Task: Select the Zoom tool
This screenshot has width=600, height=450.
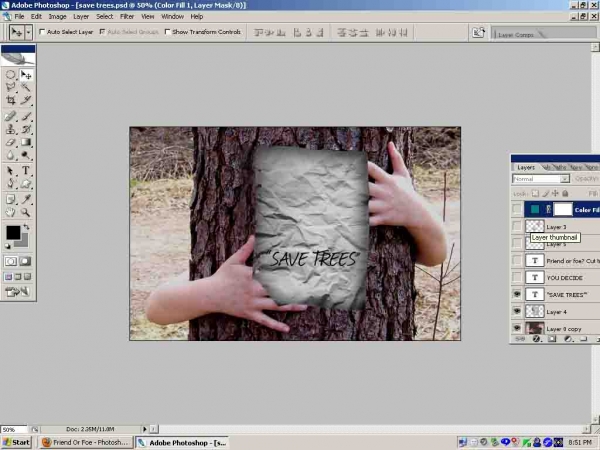Action: pos(26,212)
